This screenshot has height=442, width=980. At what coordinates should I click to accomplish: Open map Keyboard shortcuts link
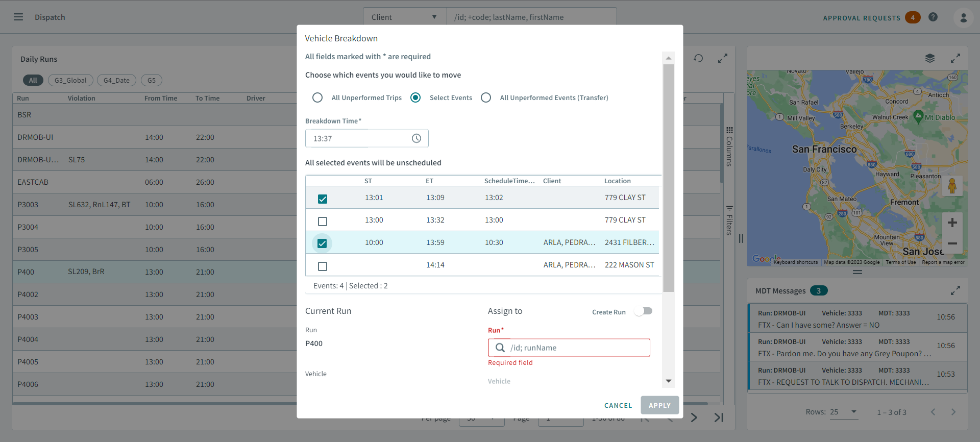[796, 262]
